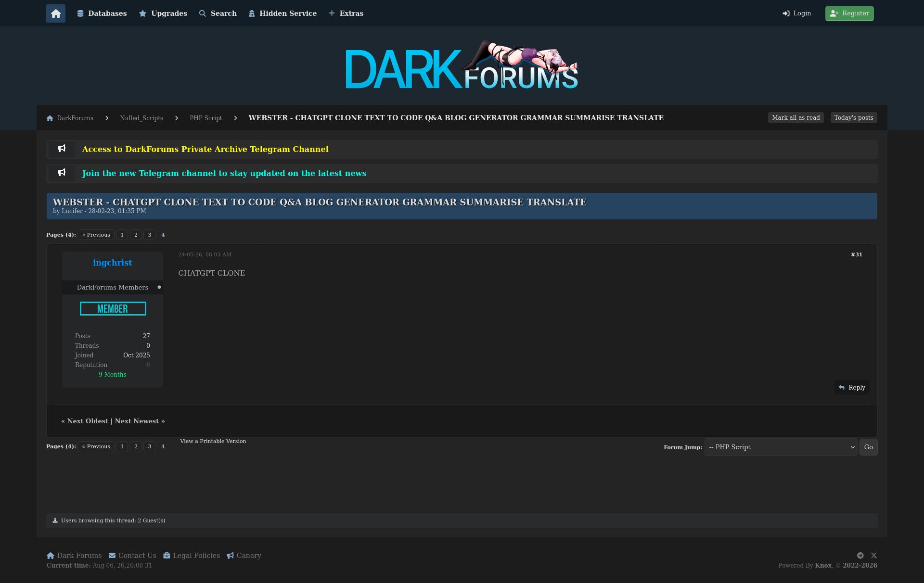Image resolution: width=924 pixels, height=583 pixels.
Task: Click the Knox link in footer
Action: pos(823,566)
